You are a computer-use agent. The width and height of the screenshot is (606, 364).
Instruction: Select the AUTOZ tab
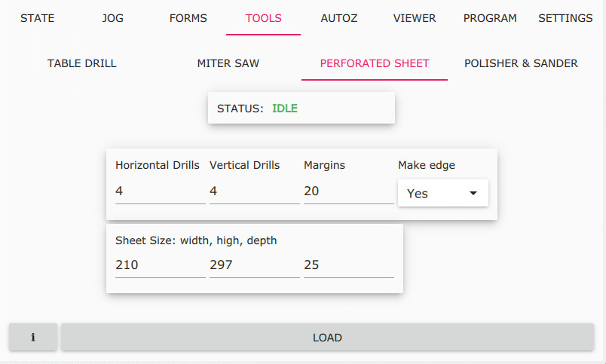(338, 18)
